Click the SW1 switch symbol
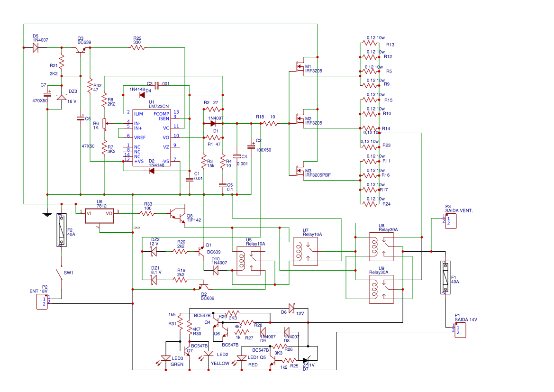 59,274
